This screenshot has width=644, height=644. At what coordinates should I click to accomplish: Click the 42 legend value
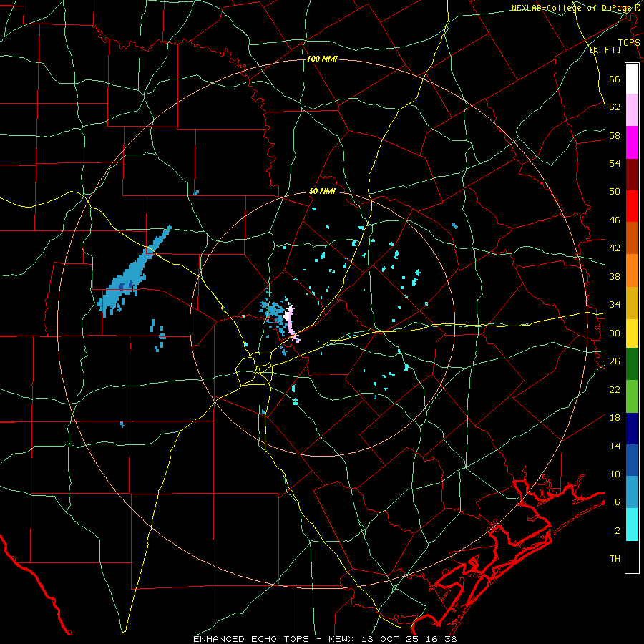(615, 248)
